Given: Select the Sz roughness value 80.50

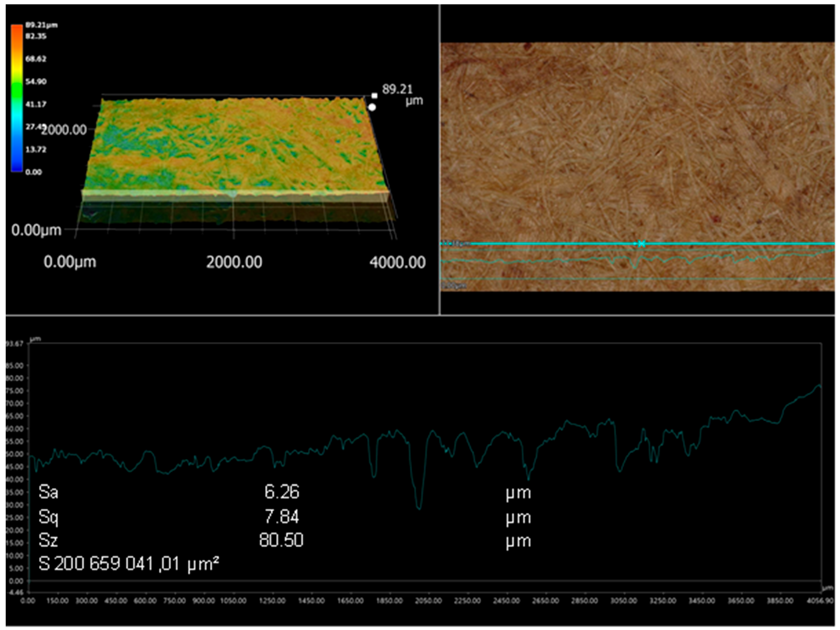Looking at the screenshot, I should pyautogui.click(x=281, y=540).
